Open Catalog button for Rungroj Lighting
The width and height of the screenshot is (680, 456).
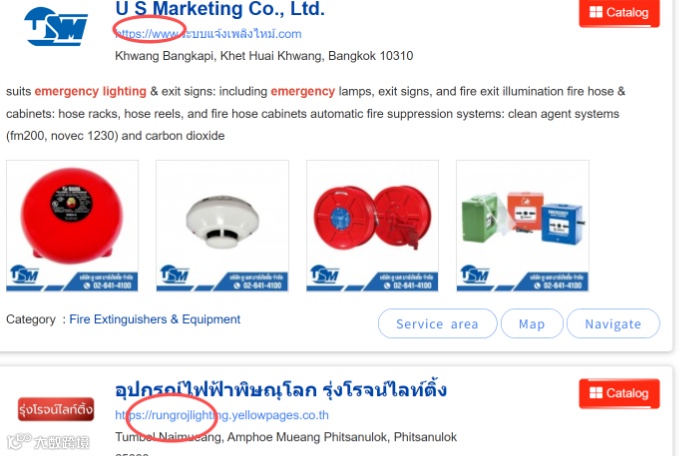(x=619, y=394)
